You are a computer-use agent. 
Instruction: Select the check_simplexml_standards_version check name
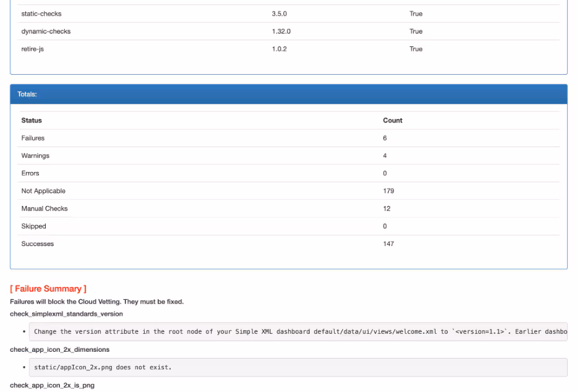[66, 314]
